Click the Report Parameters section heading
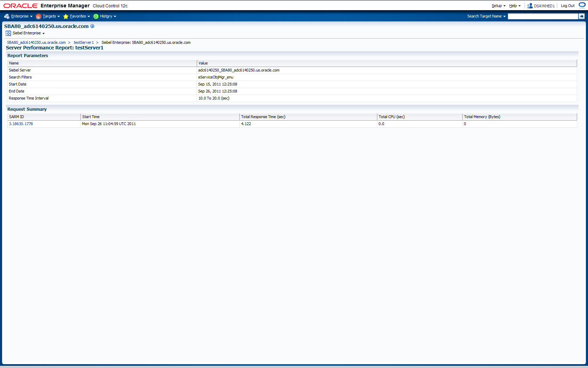The width and height of the screenshot is (588, 368). click(28, 56)
